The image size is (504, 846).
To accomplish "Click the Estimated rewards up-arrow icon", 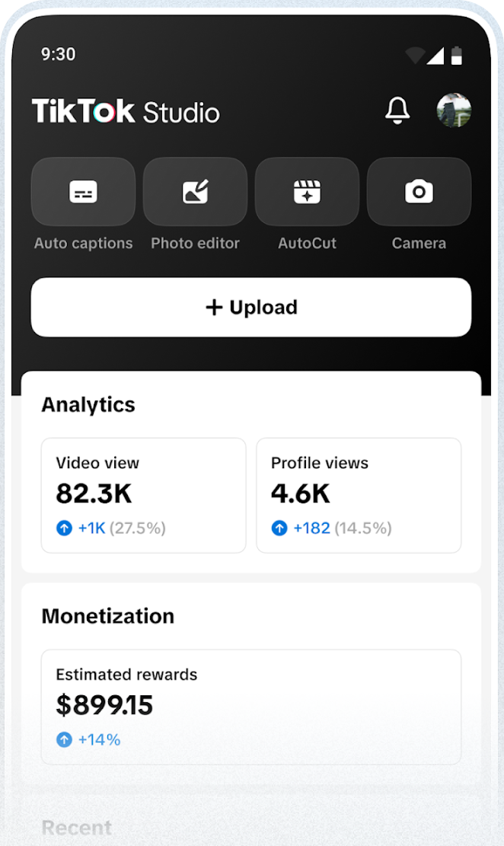I will [64, 739].
